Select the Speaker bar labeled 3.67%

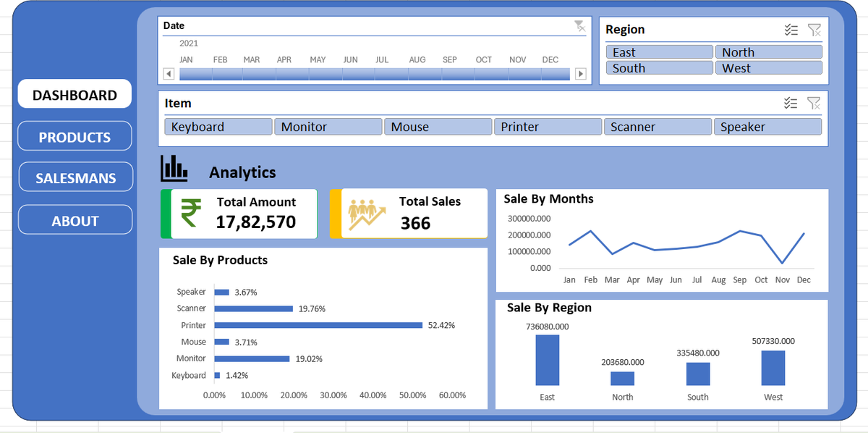point(221,292)
